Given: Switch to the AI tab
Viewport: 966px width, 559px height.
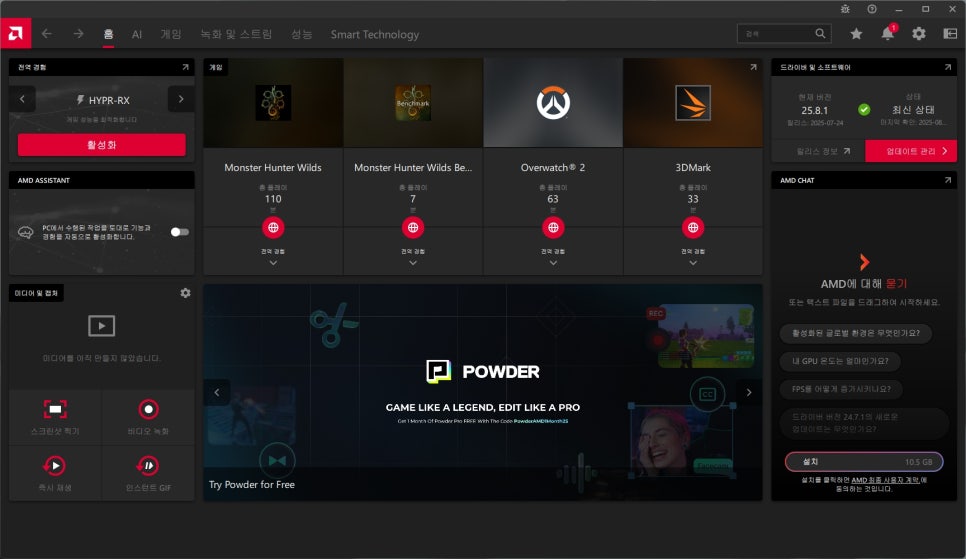Looking at the screenshot, I should pyautogui.click(x=137, y=35).
